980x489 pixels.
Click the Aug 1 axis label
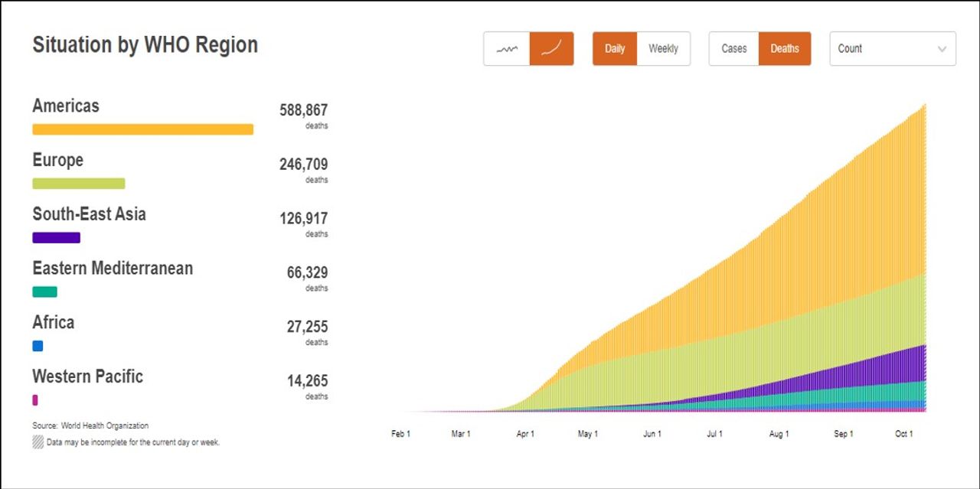click(x=779, y=434)
